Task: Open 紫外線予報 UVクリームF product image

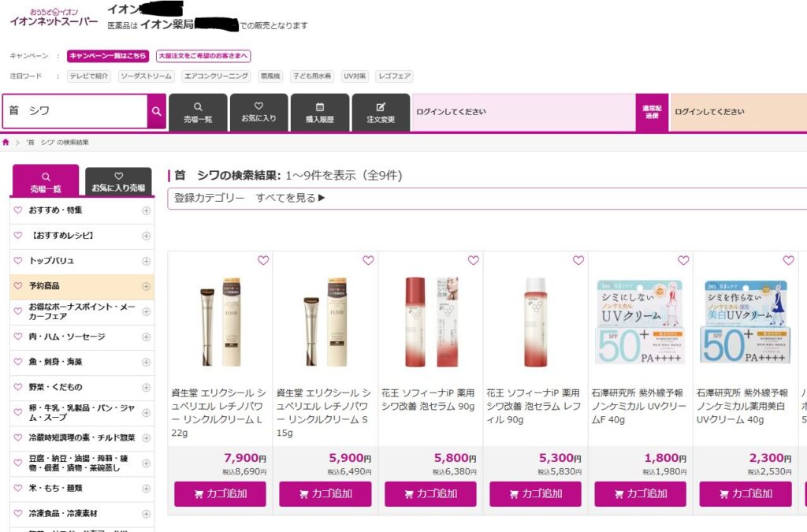Action: coord(640,322)
